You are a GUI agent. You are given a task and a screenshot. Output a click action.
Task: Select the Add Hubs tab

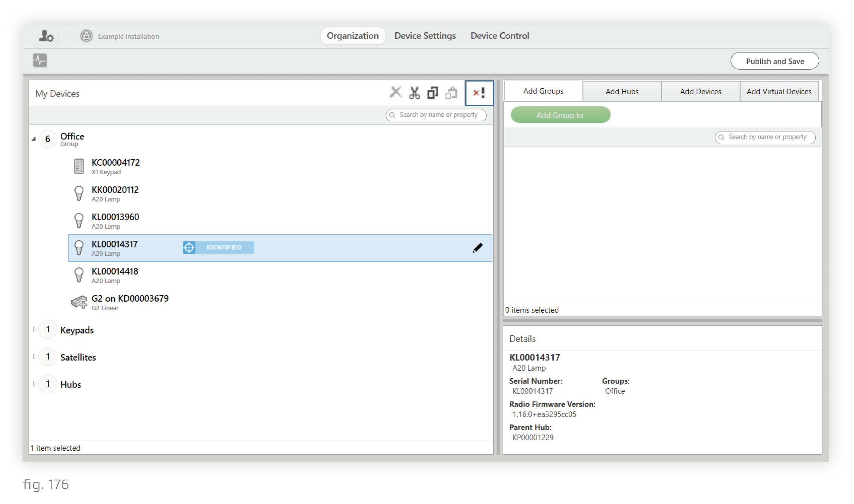coord(622,91)
